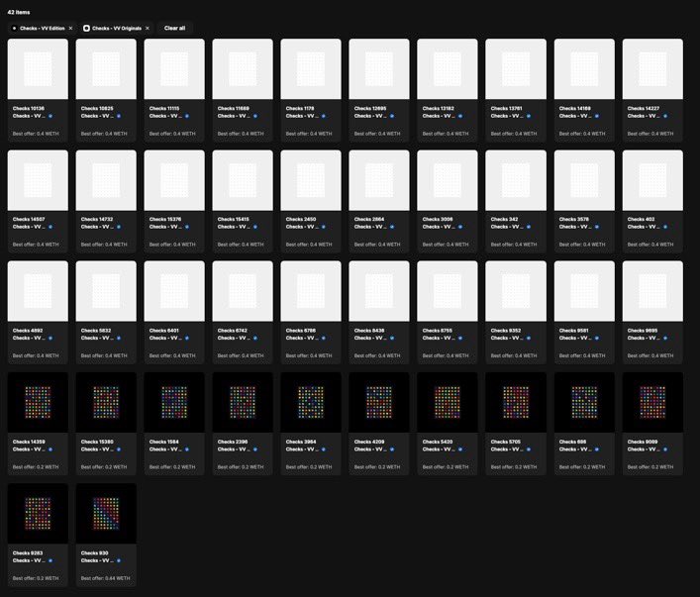Image resolution: width=700 pixels, height=597 pixels.
Task: Select the Checks 9352 card thumbnail
Action: [x=516, y=291]
